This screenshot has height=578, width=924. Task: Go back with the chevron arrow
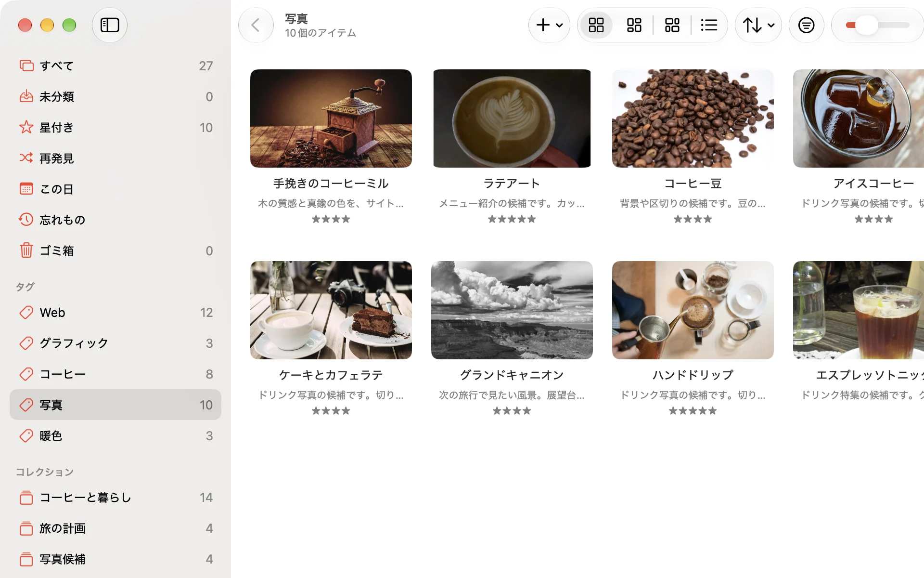click(256, 25)
